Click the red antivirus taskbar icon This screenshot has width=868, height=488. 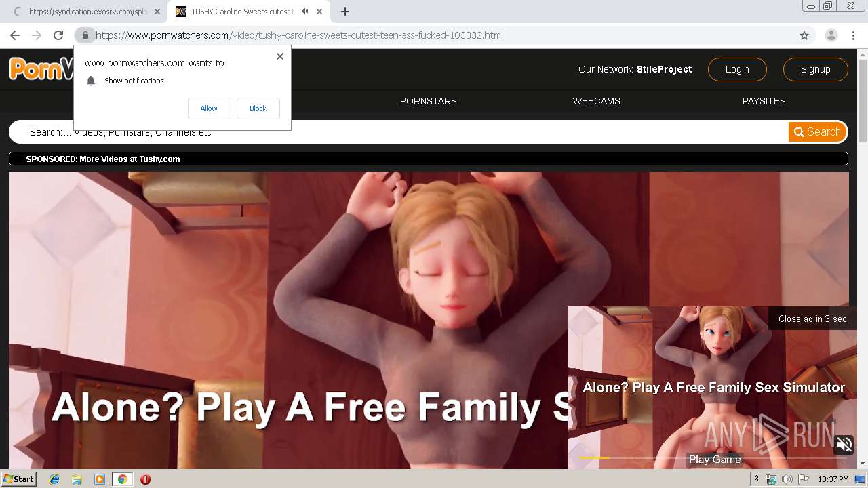click(x=145, y=479)
